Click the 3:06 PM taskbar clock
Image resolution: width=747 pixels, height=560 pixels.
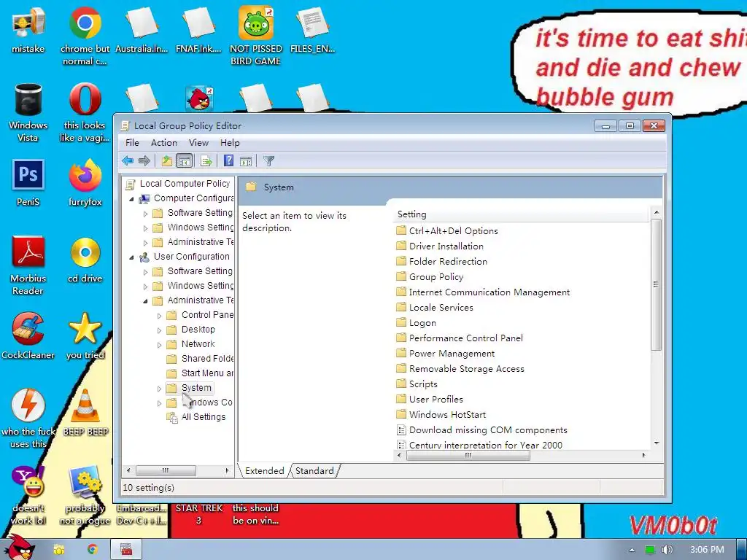[x=707, y=550]
